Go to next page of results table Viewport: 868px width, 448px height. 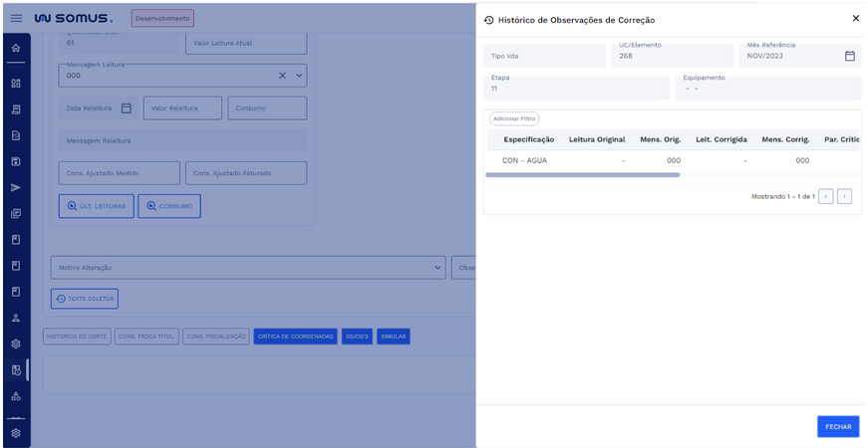pos(844,196)
